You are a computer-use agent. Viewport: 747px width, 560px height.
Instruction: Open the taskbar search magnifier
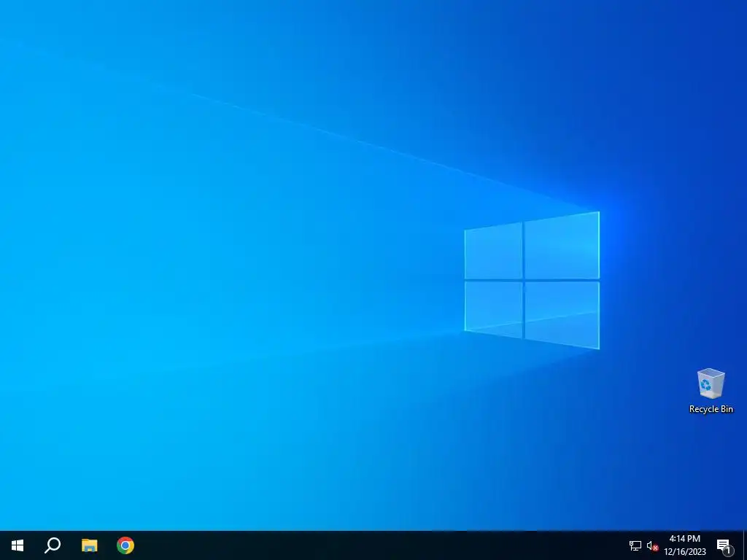(x=53, y=545)
